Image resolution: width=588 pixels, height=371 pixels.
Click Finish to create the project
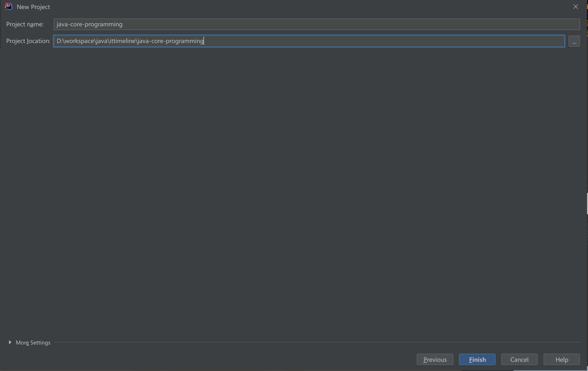[477, 359]
